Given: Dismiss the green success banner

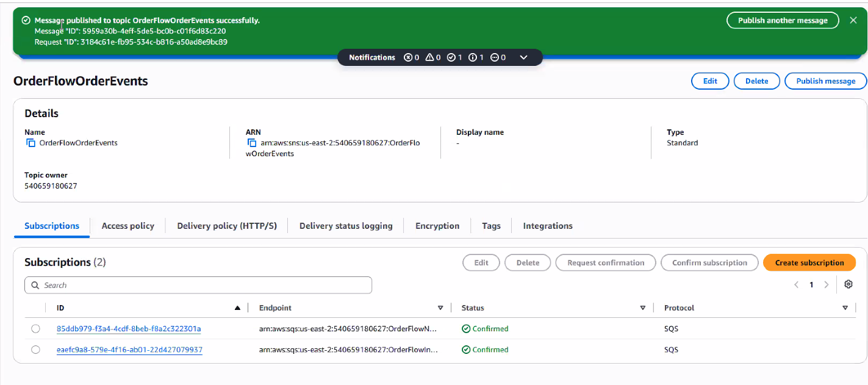Looking at the screenshot, I should click(x=853, y=20).
